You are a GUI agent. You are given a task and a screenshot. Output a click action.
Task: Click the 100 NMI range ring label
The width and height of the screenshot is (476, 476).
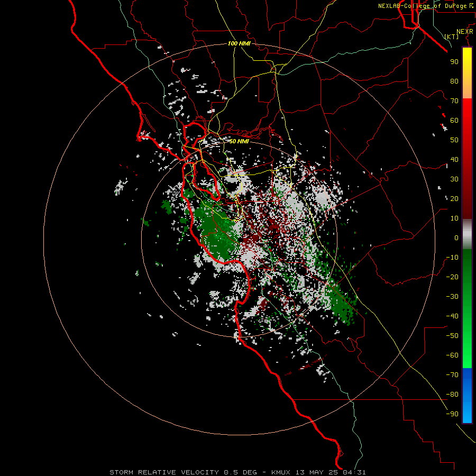click(x=239, y=43)
